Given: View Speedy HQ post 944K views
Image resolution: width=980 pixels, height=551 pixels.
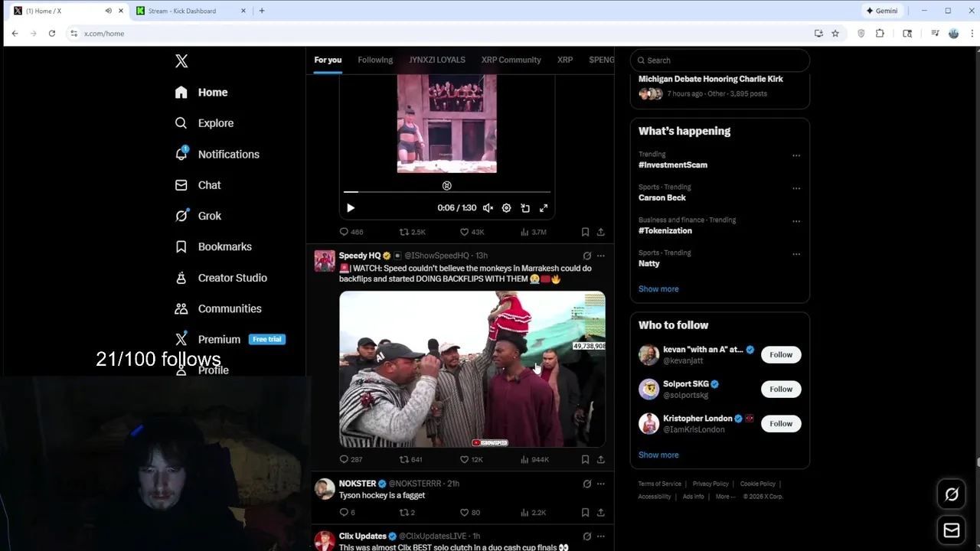Looking at the screenshot, I should [x=534, y=459].
